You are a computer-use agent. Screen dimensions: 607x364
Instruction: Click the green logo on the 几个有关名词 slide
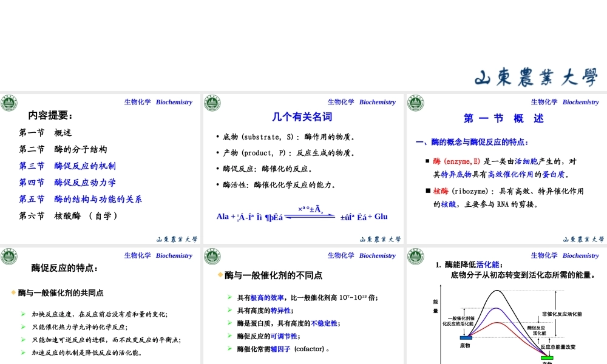point(212,102)
